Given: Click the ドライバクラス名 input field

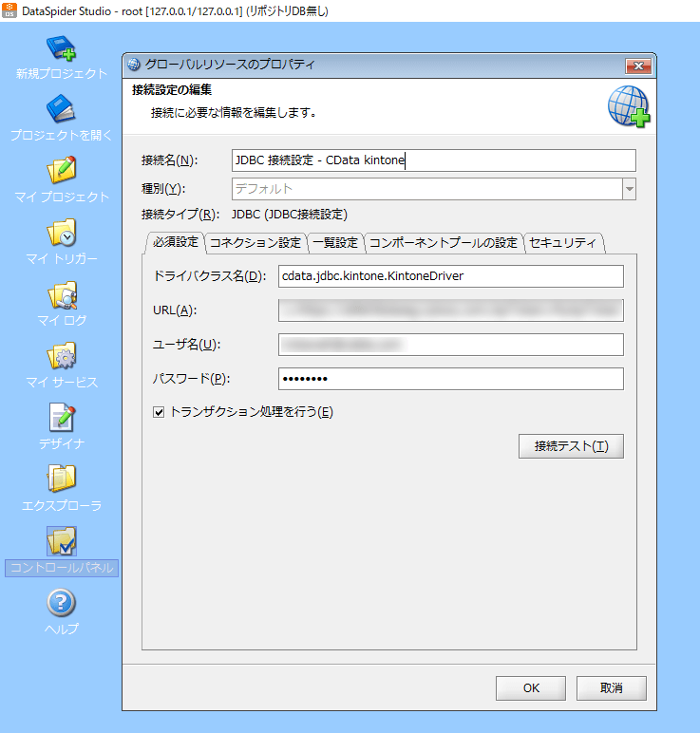Looking at the screenshot, I should click(451, 276).
